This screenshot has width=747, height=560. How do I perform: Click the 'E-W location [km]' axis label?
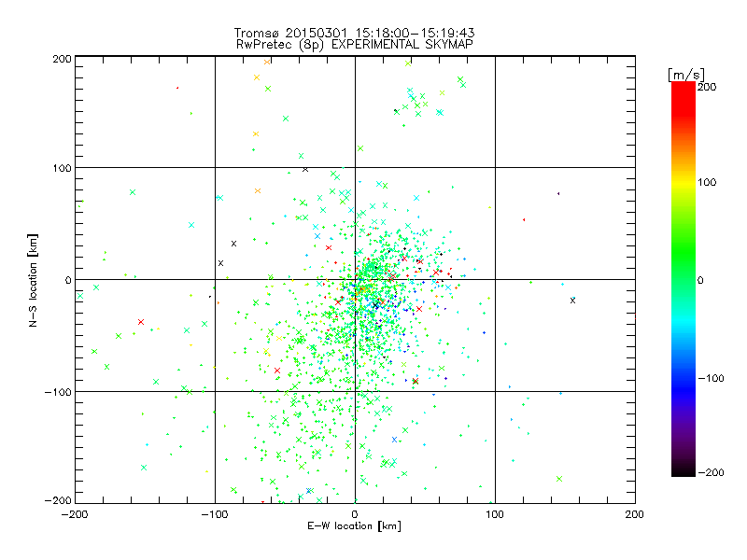[354, 526]
